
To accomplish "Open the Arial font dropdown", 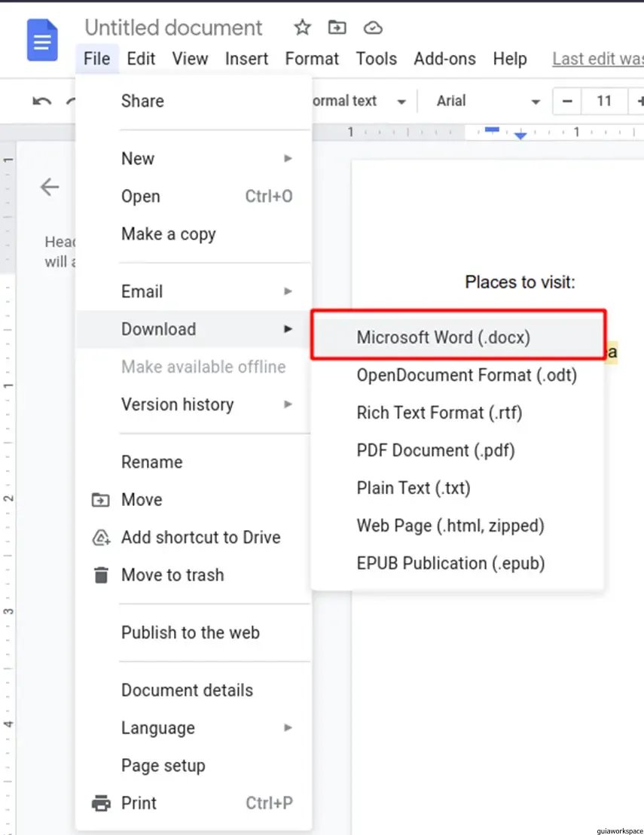I will 488,101.
